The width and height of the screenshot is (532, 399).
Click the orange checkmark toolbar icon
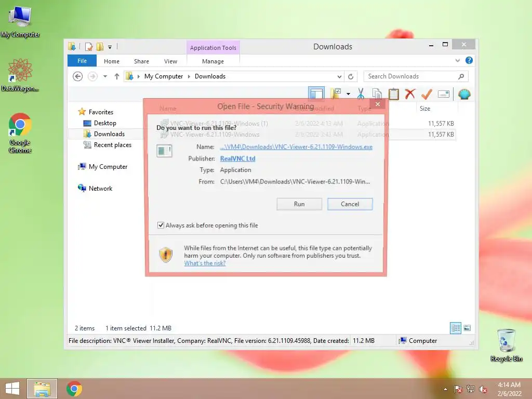[427, 94]
